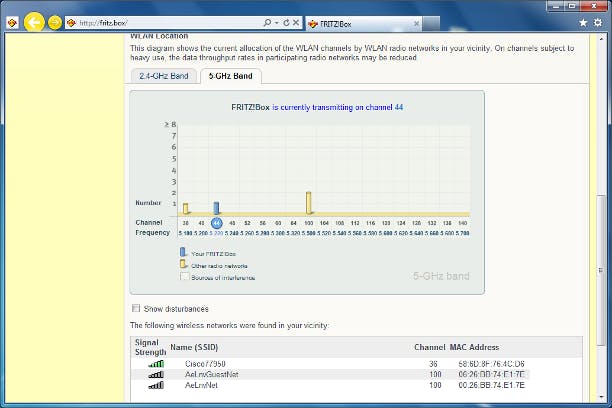
Task: Open browser tools with the gear icon
Action: tap(598, 23)
